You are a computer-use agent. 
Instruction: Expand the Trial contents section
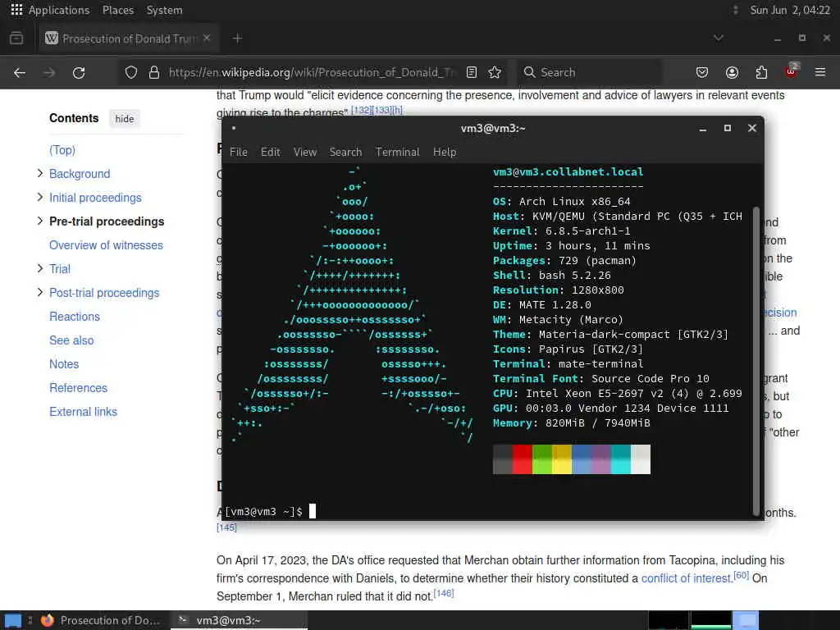[39, 268]
